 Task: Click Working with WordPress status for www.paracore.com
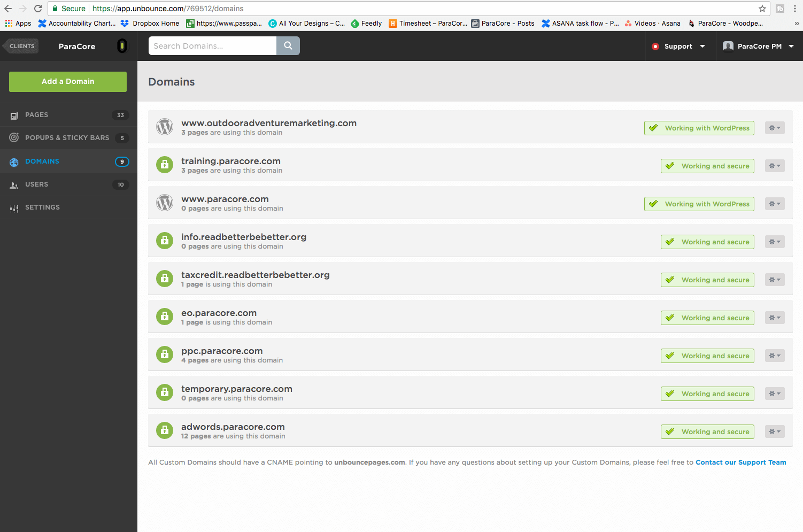(x=699, y=204)
